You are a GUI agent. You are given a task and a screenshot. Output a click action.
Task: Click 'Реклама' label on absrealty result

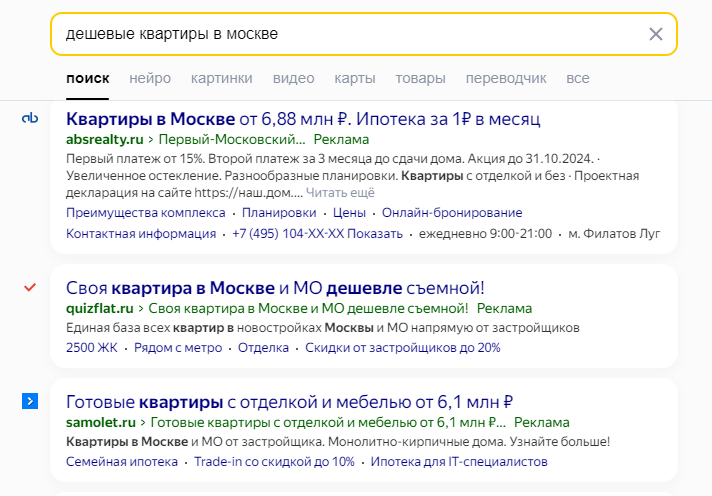(x=341, y=139)
